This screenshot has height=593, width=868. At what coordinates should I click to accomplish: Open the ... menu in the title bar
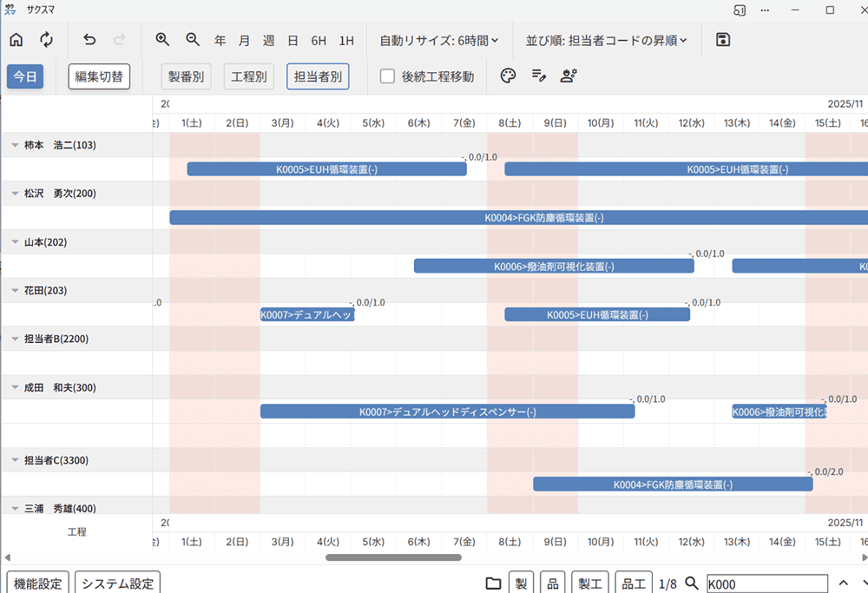click(x=765, y=10)
